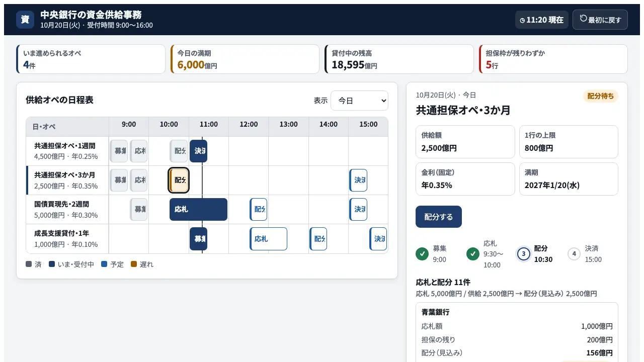Screen dimensions: 644x362
Task: Click 成長支援貸付 row 配分 block at 14:00
Action: point(318,238)
